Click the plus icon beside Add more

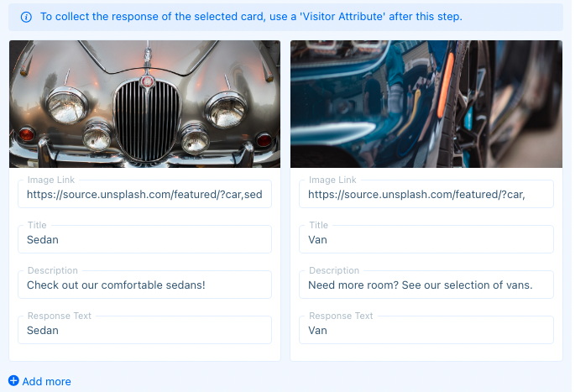[13, 381]
